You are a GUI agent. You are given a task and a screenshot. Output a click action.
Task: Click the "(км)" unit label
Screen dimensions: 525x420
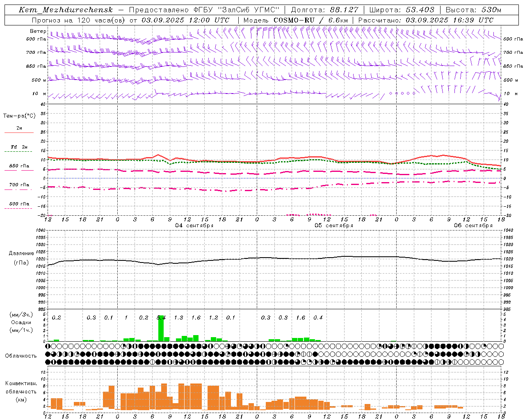point(21,399)
